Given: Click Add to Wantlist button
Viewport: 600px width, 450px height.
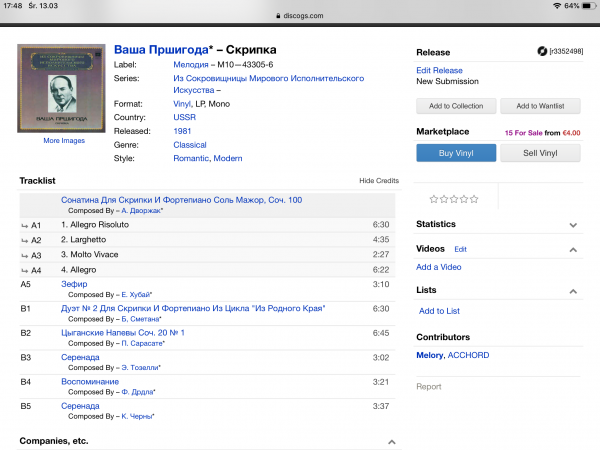Looking at the screenshot, I should (540, 106).
